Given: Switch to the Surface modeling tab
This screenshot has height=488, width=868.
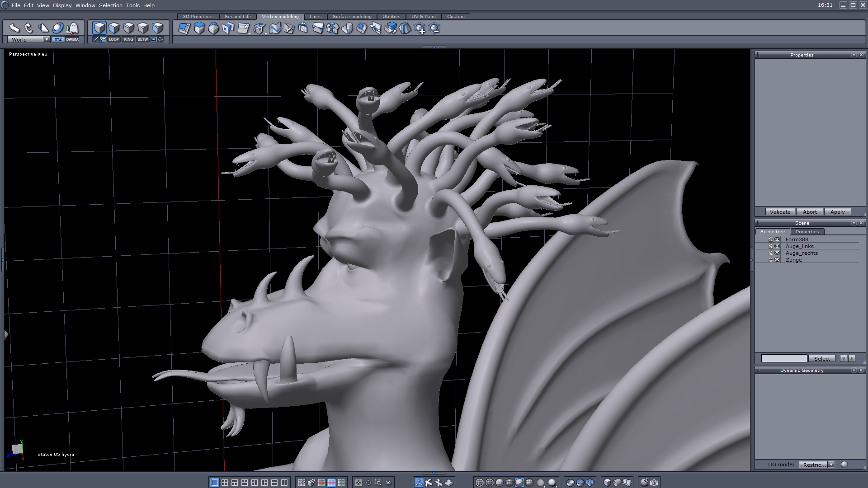Looking at the screenshot, I should (352, 16).
